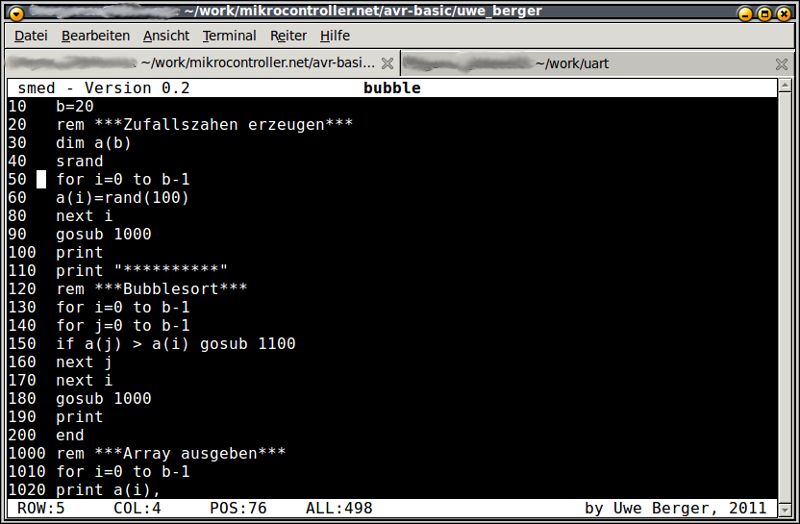This screenshot has width=800, height=524.
Task: Click line 80 'next i'
Action: point(60,216)
